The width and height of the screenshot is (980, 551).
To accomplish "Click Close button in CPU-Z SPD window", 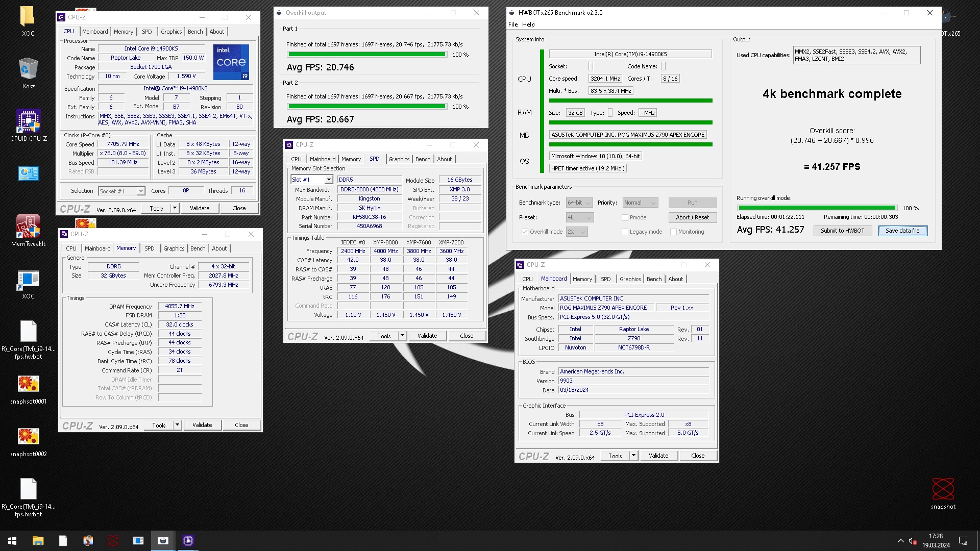I will 467,336.
